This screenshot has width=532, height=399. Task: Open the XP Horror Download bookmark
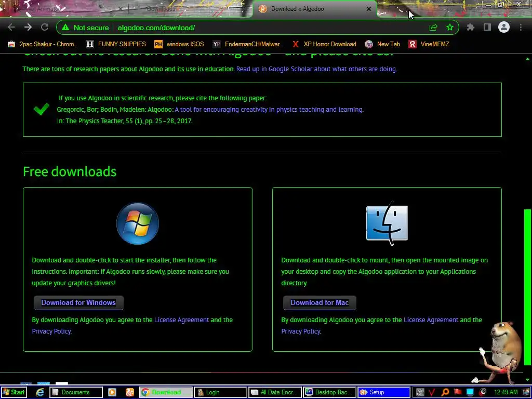[x=324, y=44]
